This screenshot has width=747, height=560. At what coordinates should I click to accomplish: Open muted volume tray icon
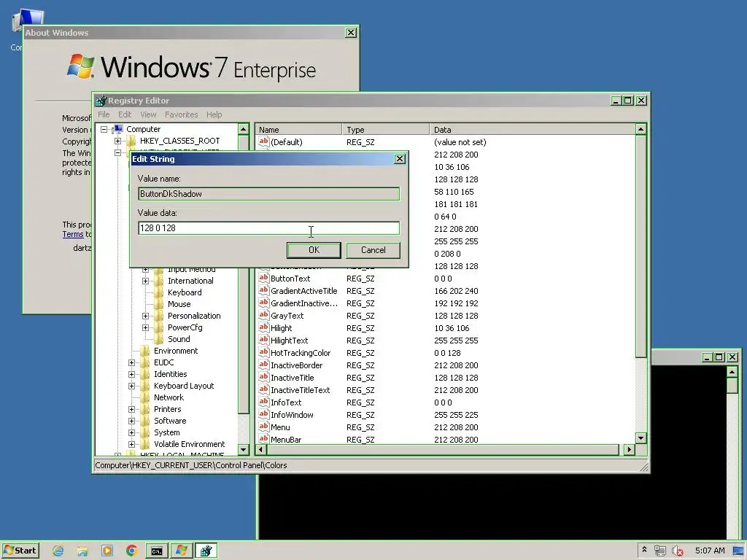677,551
